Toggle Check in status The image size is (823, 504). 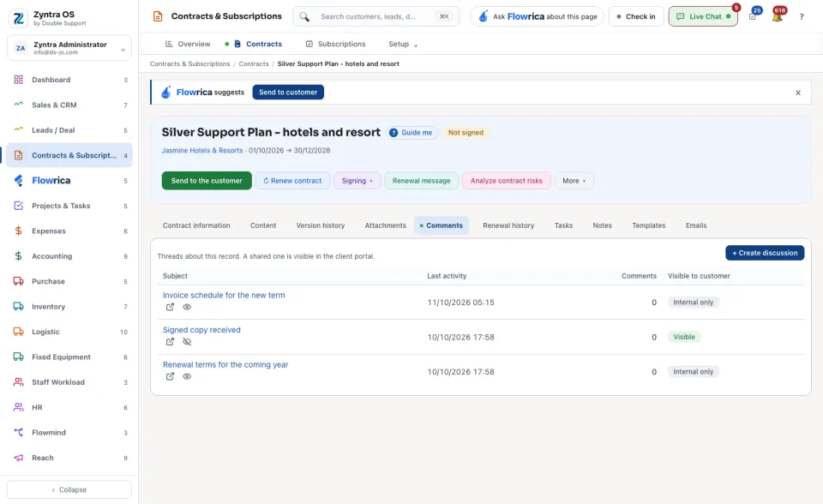635,16
